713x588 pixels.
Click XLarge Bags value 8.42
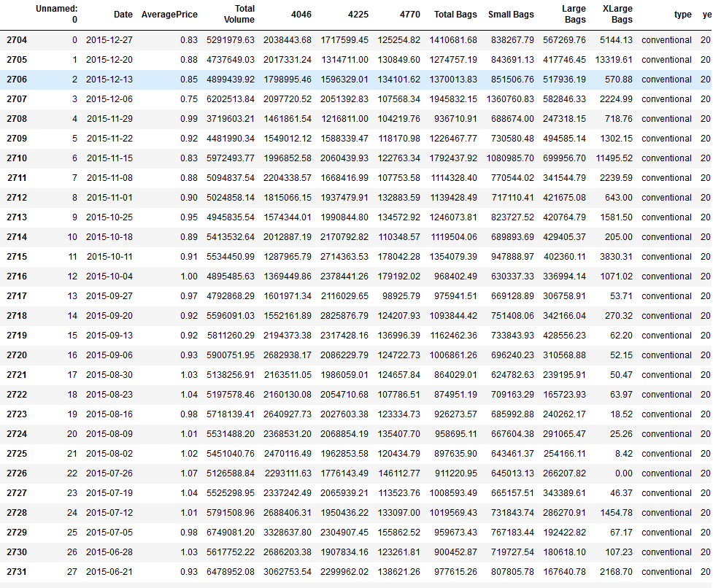(623, 454)
